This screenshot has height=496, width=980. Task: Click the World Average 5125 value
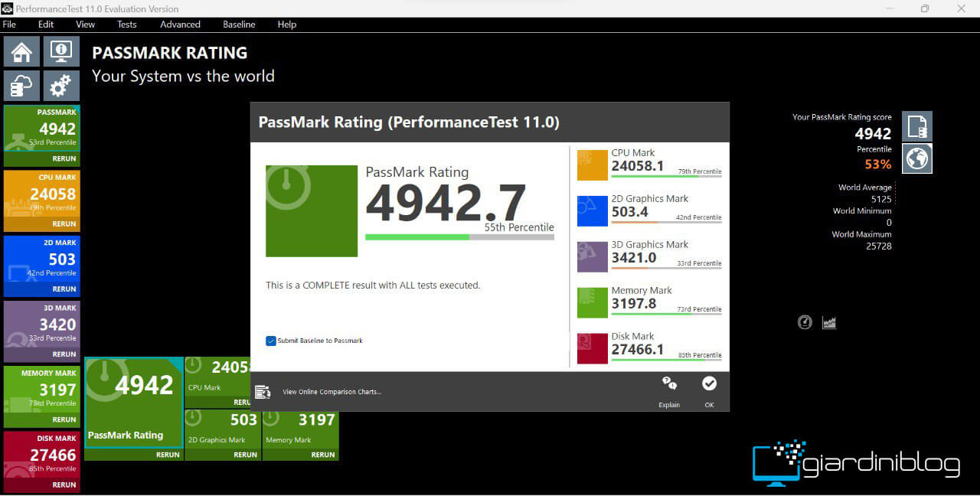coord(881,199)
